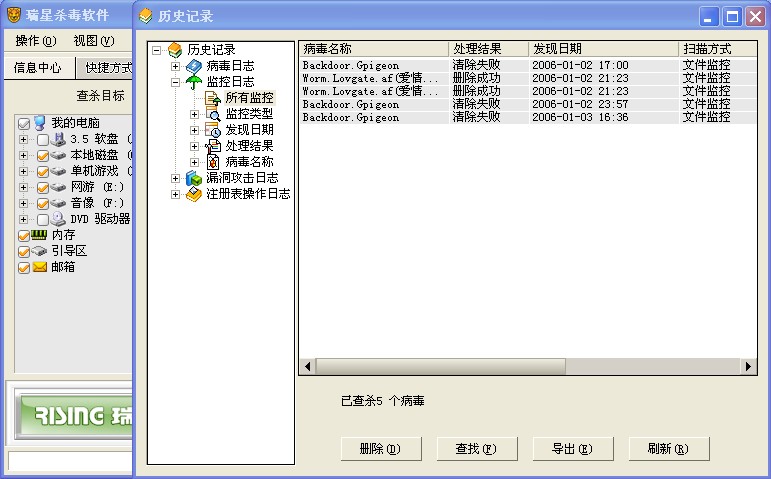771x479 pixels.
Task: Click the 导出(E) button
Action: tap(572, 449)
